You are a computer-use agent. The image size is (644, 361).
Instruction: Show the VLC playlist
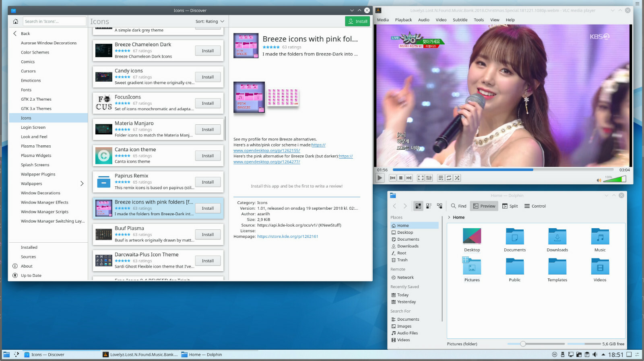point(441,178)
